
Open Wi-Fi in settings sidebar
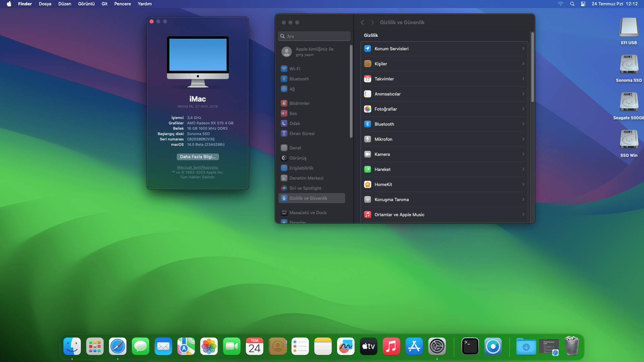tap(294, 69)
